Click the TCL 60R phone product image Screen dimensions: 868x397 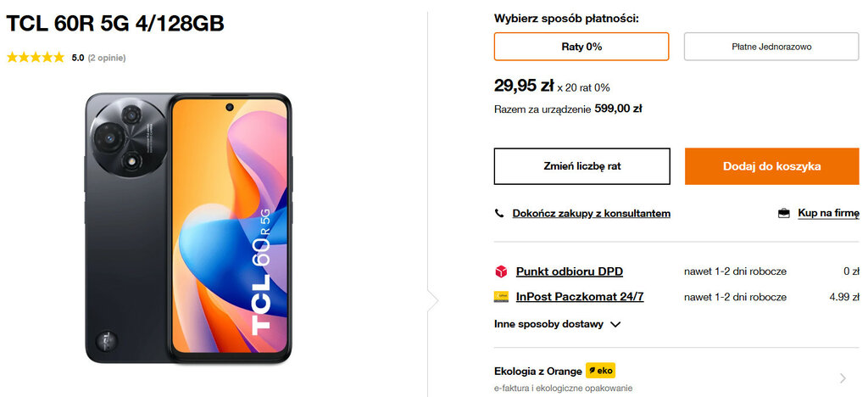tap(188, 229)
